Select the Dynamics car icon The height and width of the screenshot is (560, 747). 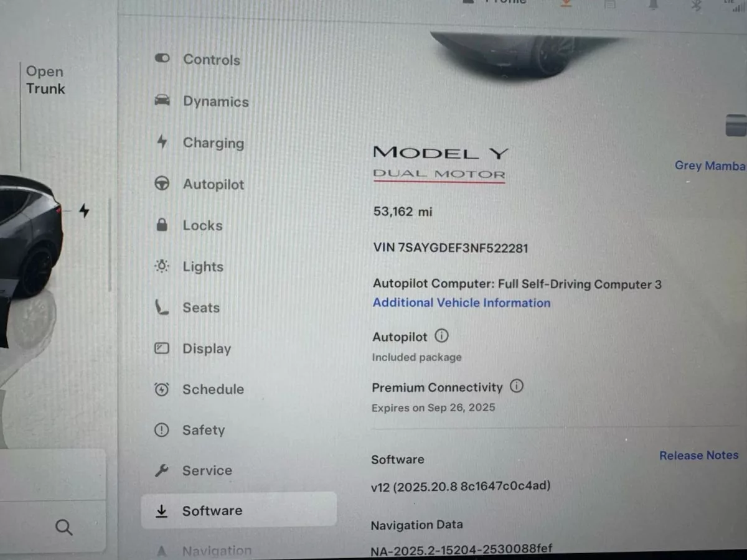tap(162, 100)
